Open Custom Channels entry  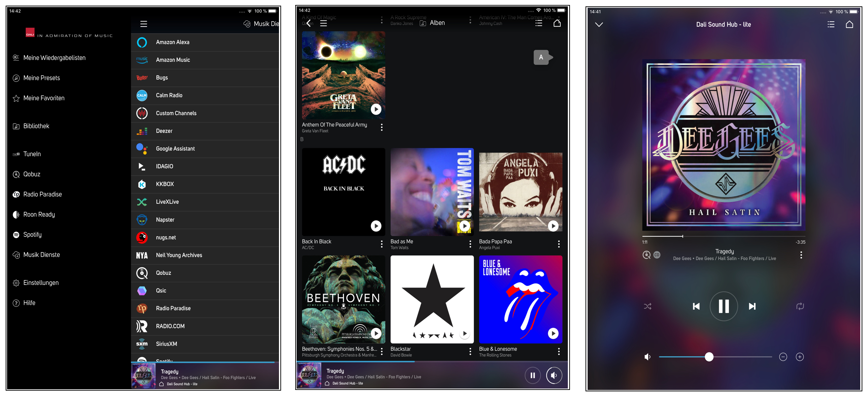(205, 113)
